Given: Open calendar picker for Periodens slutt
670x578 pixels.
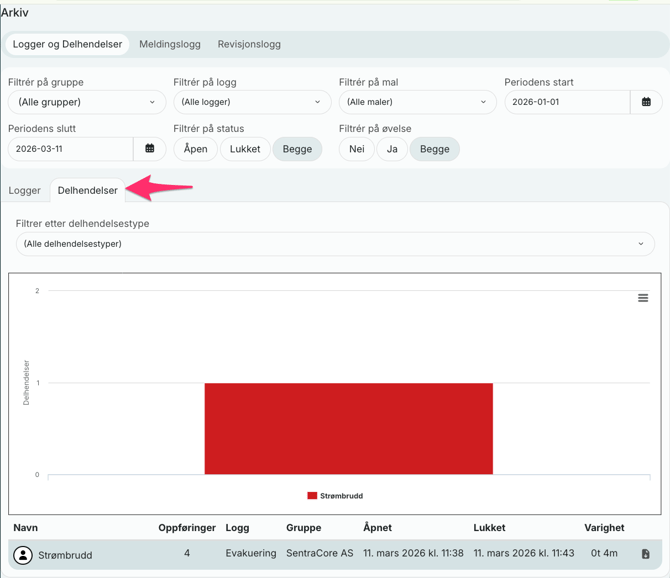Looking at the screenshot, I should pos(150,149).
